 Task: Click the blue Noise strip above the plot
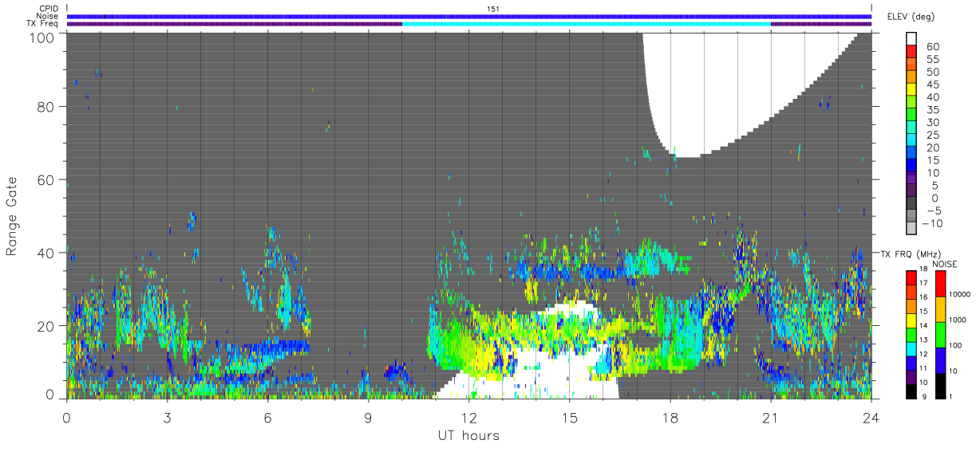468,16
